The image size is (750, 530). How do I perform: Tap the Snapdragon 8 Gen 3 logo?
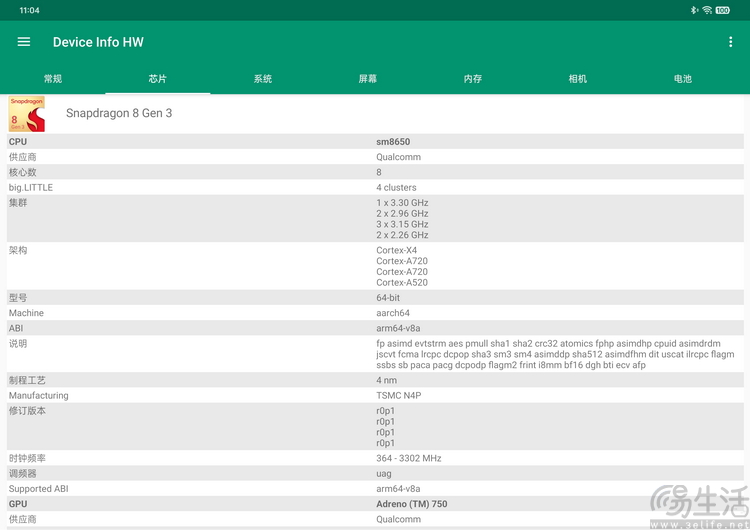[x=27, y=114]
